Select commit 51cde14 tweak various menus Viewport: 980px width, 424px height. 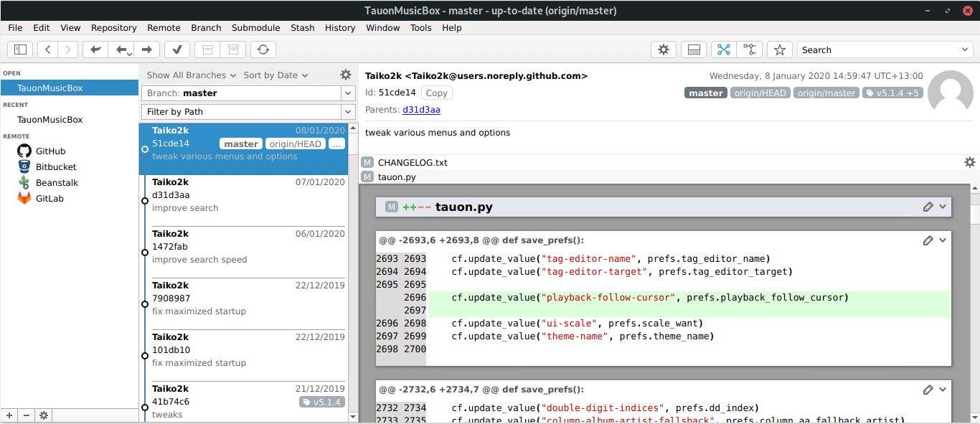pyautogui.click(x=243, y=149)
